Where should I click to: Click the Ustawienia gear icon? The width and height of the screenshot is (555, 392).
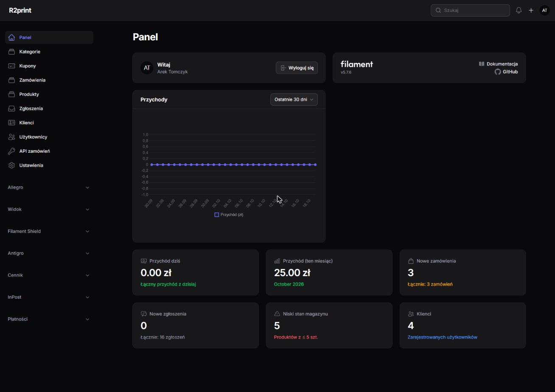point(11,165)
